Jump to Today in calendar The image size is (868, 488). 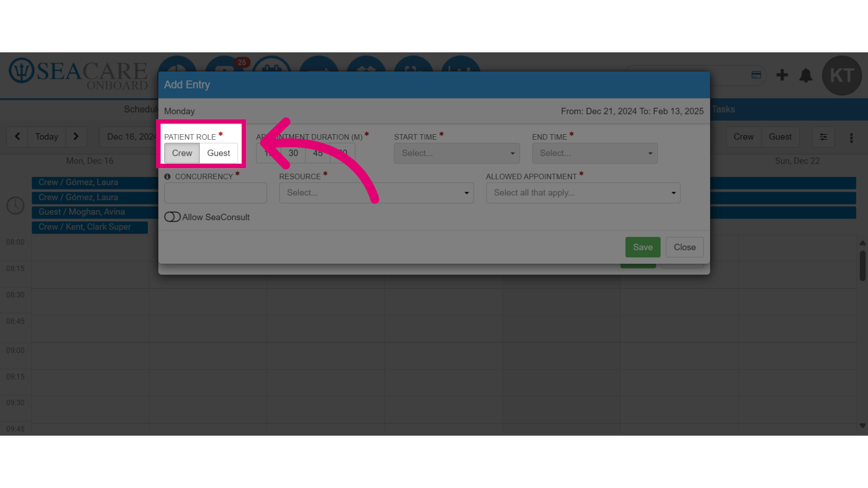pyautogui.click(x=47, y=136)
